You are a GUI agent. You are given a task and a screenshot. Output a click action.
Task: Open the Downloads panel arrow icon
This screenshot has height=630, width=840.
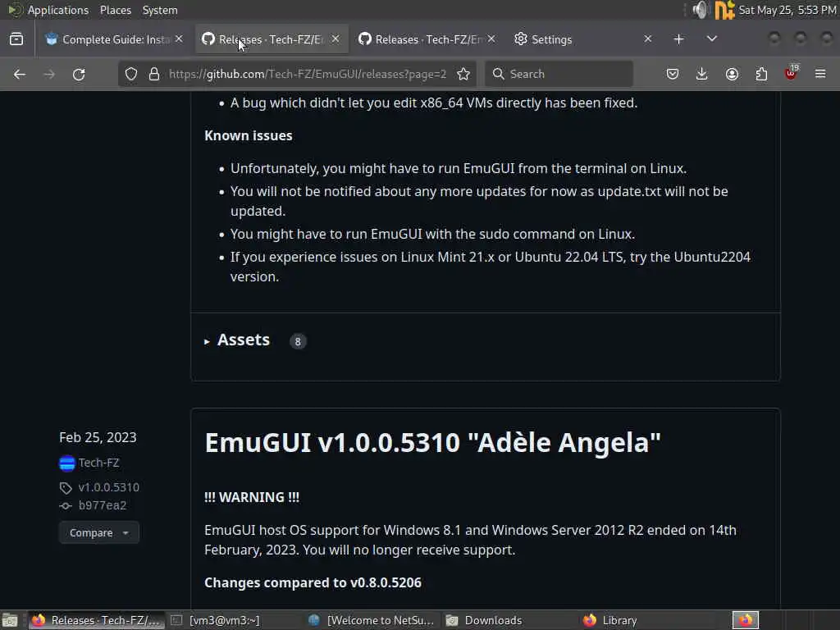tap(702, 74)
